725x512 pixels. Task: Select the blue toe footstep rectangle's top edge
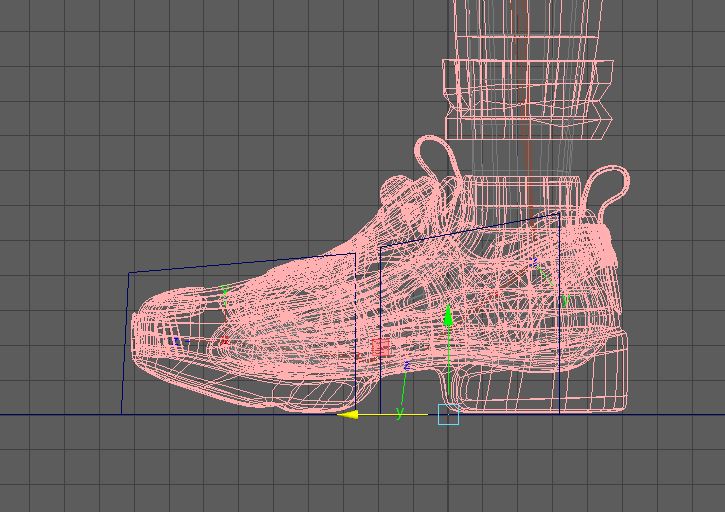tap(242, 263)
